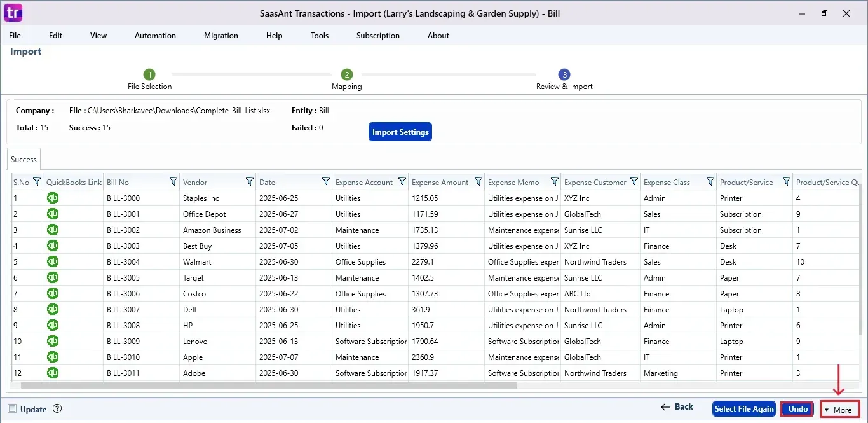Open the Subscription menu
The width and height of the screenshot is (868, 423).
(x=378, y=36)
